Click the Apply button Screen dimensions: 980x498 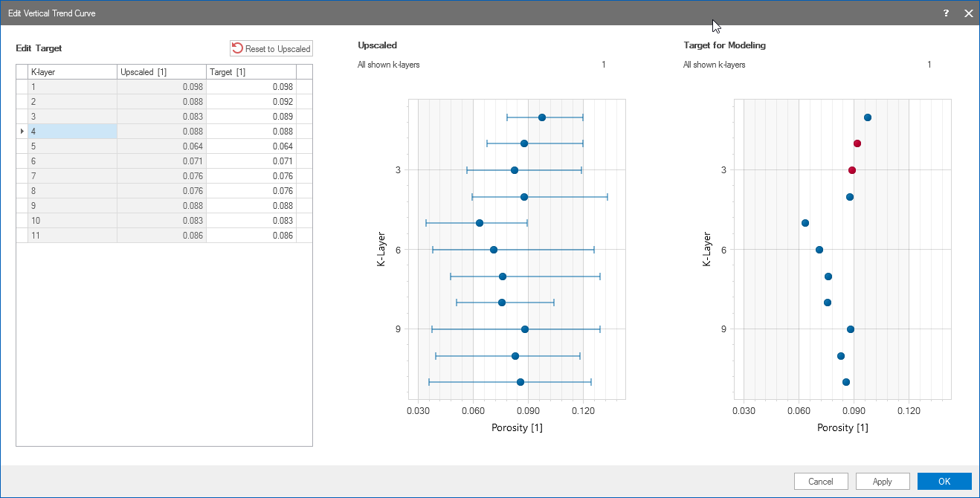[x=883, y=481]
